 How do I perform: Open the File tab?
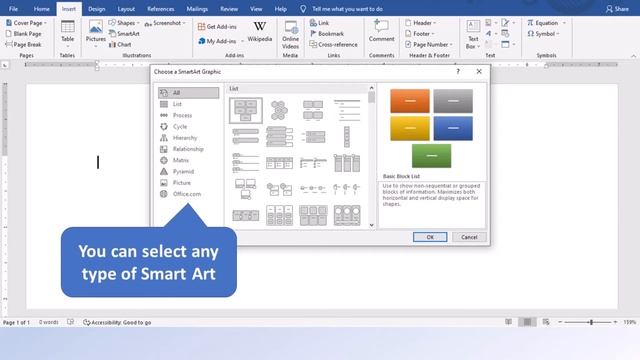[x=13, y=9]
